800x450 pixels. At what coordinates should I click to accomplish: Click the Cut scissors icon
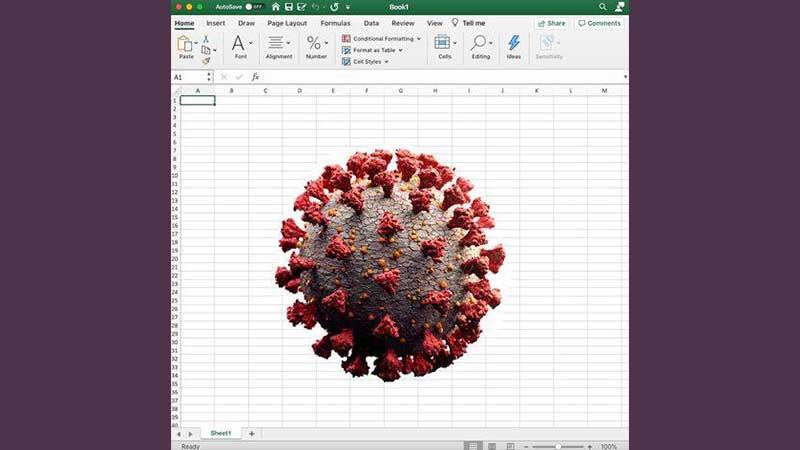(206, 39)
